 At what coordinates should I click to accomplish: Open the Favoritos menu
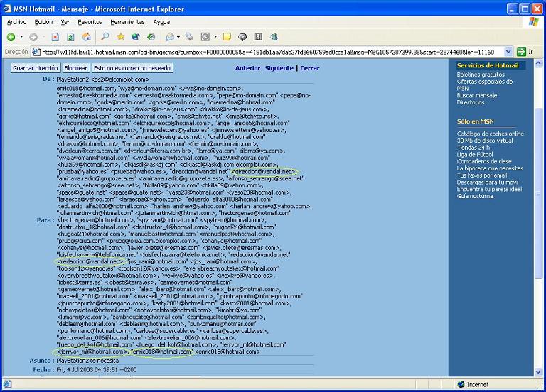point(90,22)
